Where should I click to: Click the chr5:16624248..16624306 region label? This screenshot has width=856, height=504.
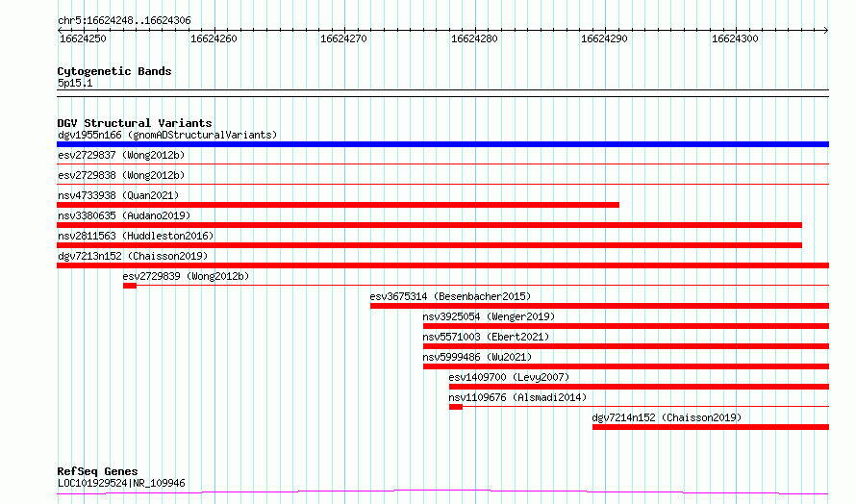(x=124, y=21)
